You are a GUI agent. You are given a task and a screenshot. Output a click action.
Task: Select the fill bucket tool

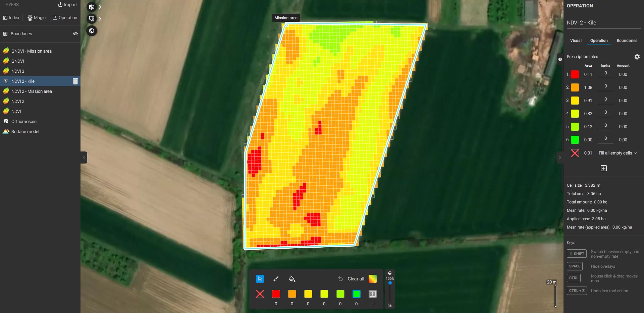tap(292, 279)
